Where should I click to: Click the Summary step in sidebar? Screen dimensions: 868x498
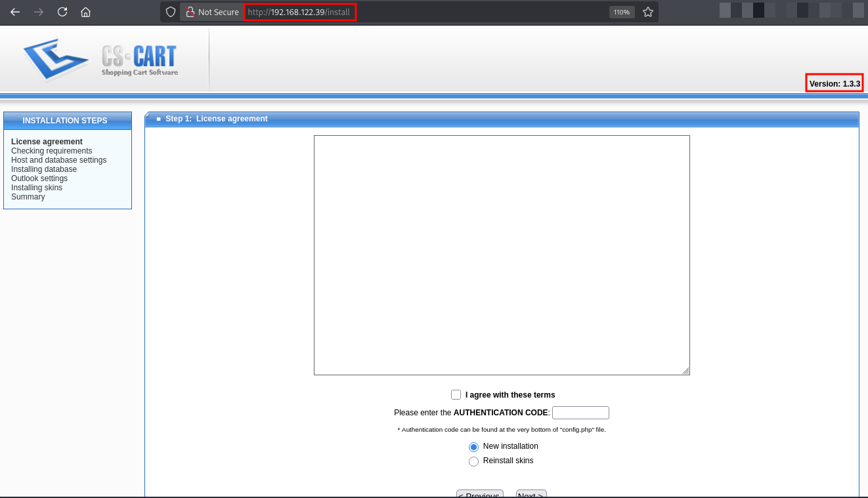[x=28, y=197]
